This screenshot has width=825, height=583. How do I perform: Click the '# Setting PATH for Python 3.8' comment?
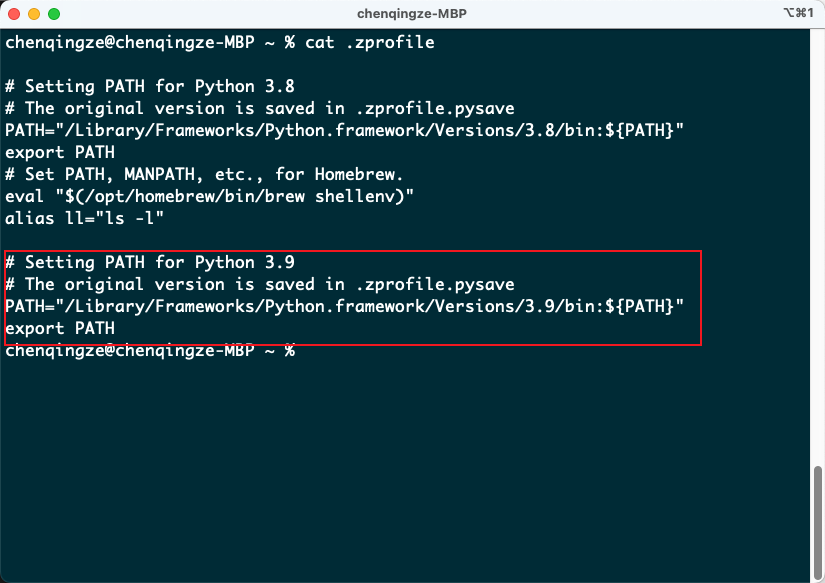coord(150,87)
